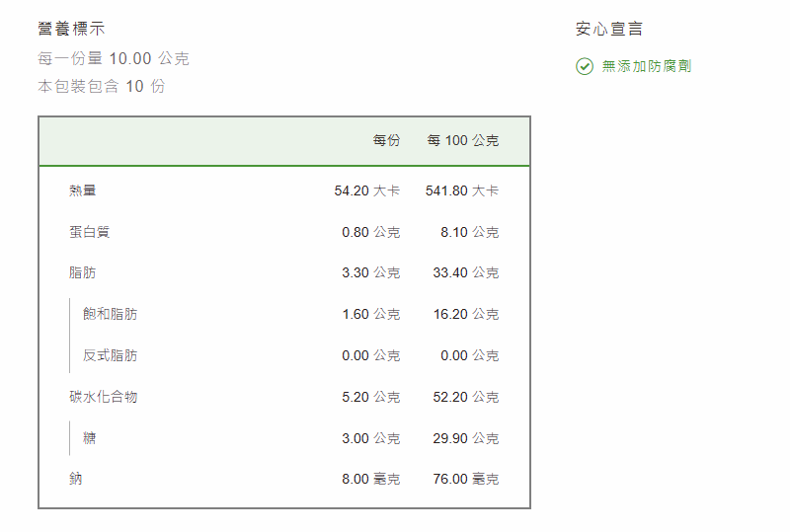The image size is (790, 532).
Task: Select the 鈉 row label
Action: point(76,479)
